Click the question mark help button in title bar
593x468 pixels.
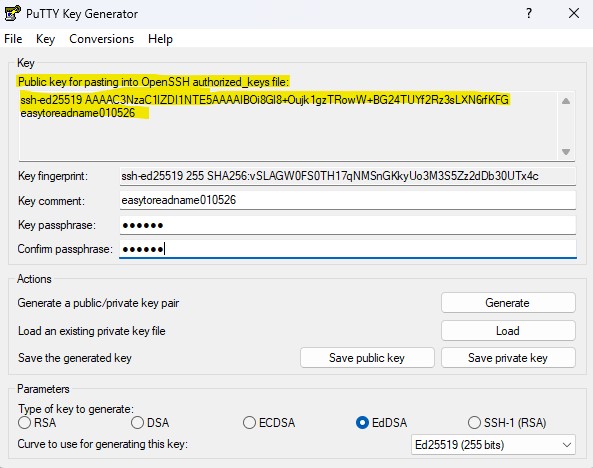[x=529, y=14]
